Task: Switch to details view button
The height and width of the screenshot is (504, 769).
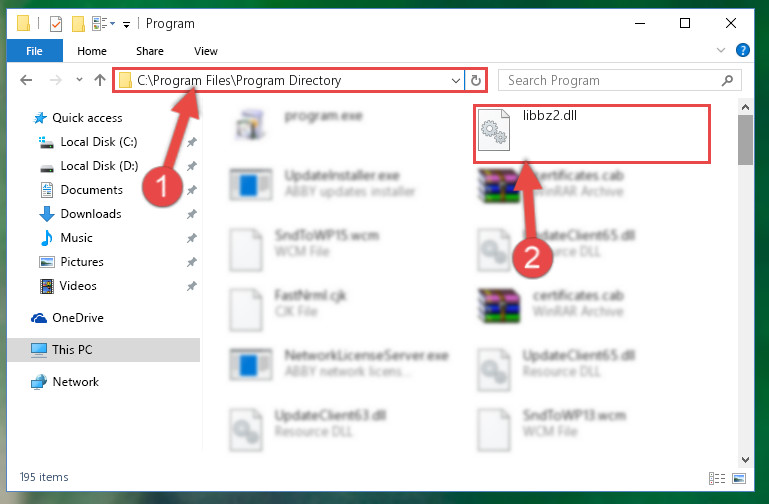Action: (717, 478)
